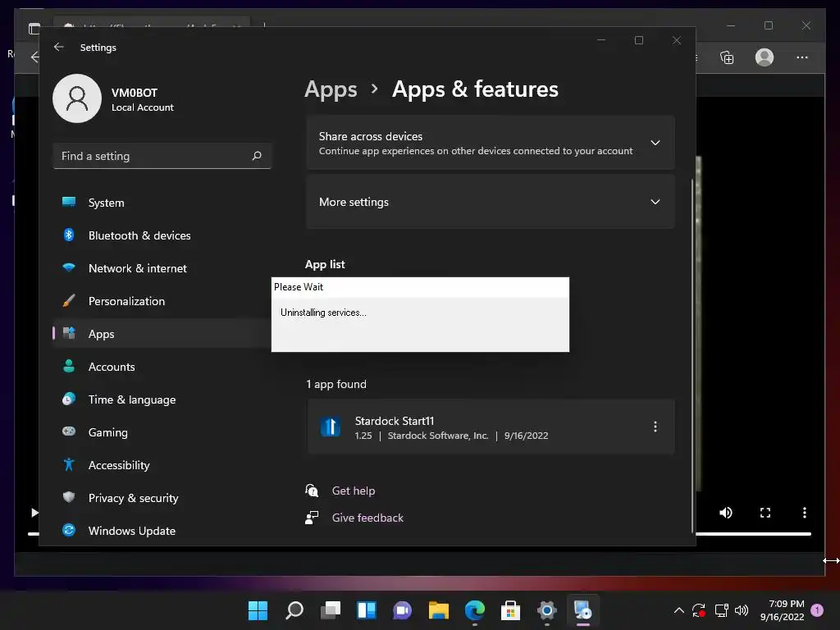Click the Get help headset icon
Viewport: 840px width, 630px height.
(312, 491)
